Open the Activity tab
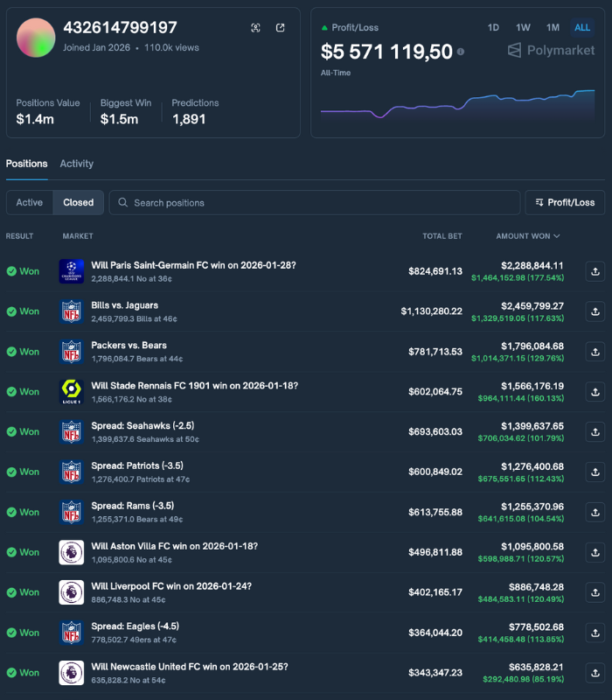612x700 pixels. (77, 164)
